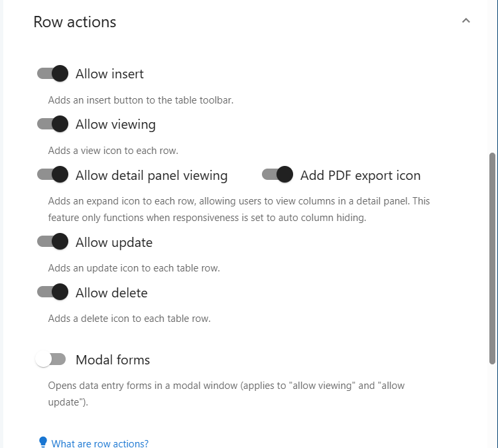The width and height of the screenshot is (498, 448).
Task: Toggle the Allow detail panel viewing switch
Action: click(x=52, y=175)
